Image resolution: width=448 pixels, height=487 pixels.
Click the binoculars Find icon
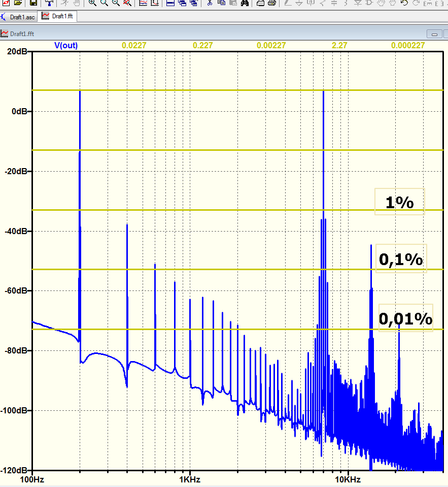click(245, 3)
